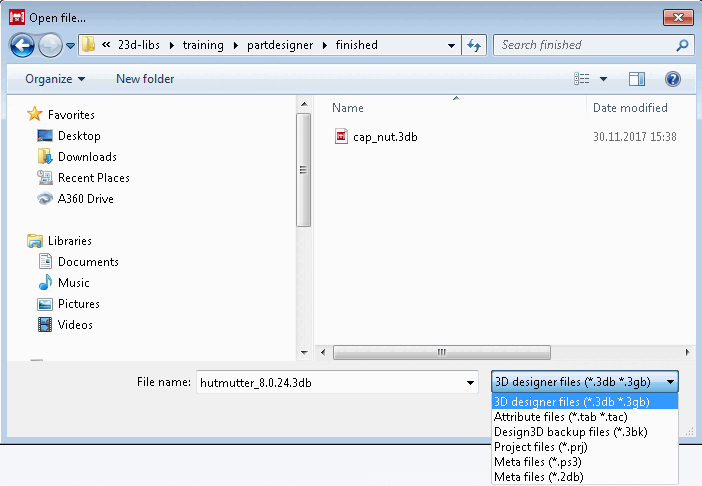Click navigation pane scroll up arrow
This screenshot has height=486, width=702.
(304, 104)
